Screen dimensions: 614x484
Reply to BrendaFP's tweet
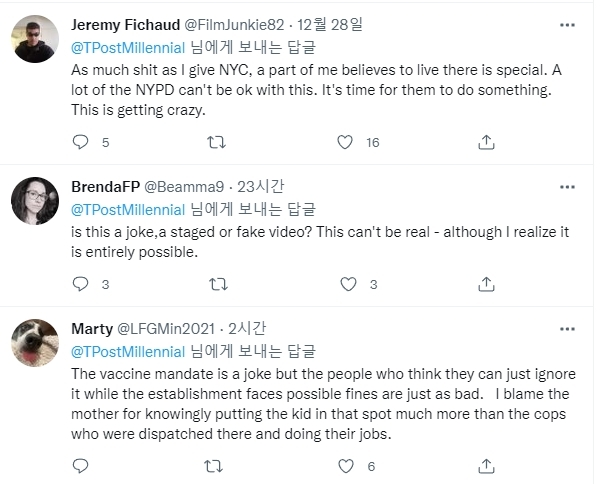[x=81, y=285]
